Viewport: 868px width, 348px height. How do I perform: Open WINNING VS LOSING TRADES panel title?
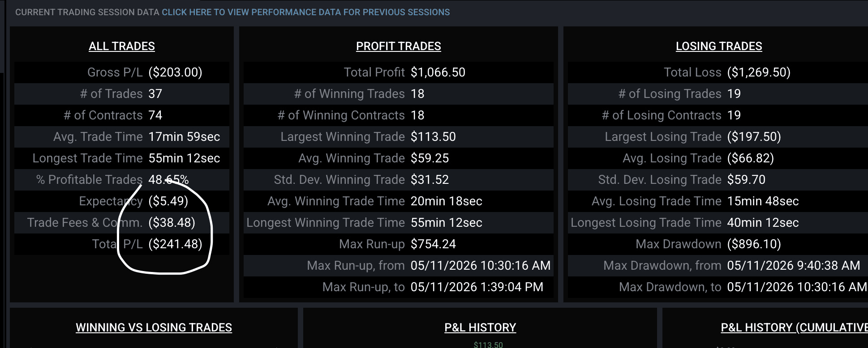click(x=154, y=327)
